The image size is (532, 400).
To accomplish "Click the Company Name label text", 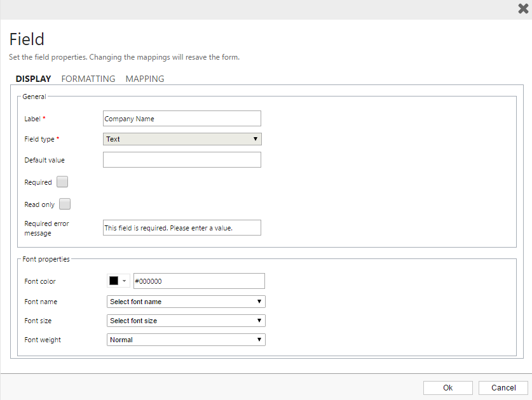I will (132, 118).
